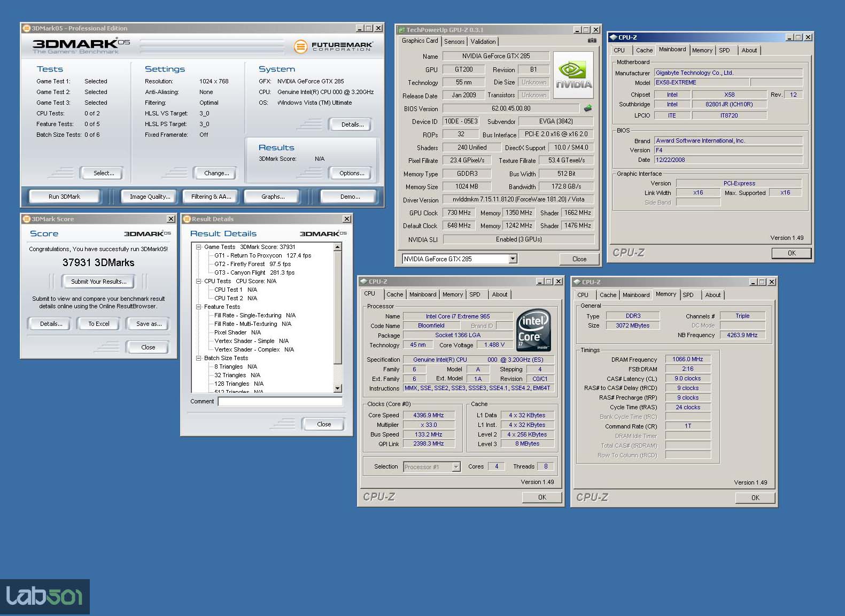This screenshot has height=616, width=845.
Task: Click the EX58-EXTREME model field
Action: [702, 82]
